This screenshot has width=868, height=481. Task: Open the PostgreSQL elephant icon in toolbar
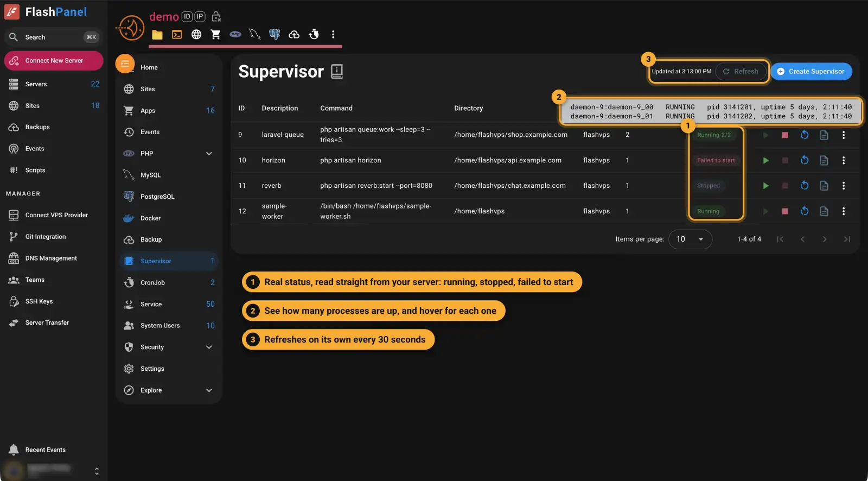click(x=275, y=35)
